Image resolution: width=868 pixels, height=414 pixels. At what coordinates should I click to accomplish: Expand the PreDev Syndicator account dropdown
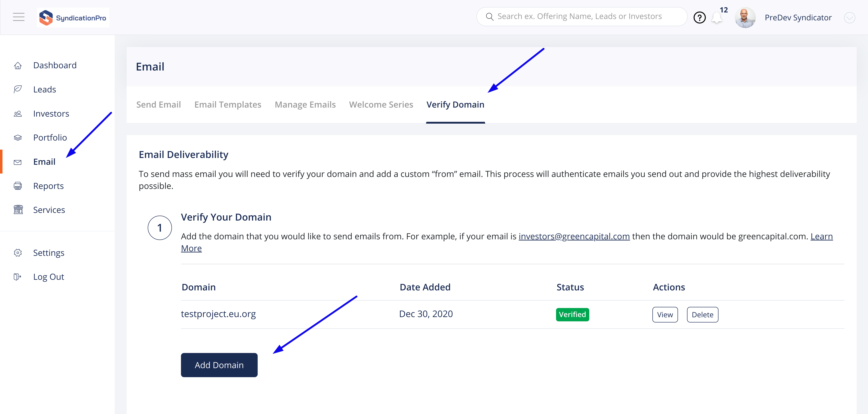(x=849, y=17)
